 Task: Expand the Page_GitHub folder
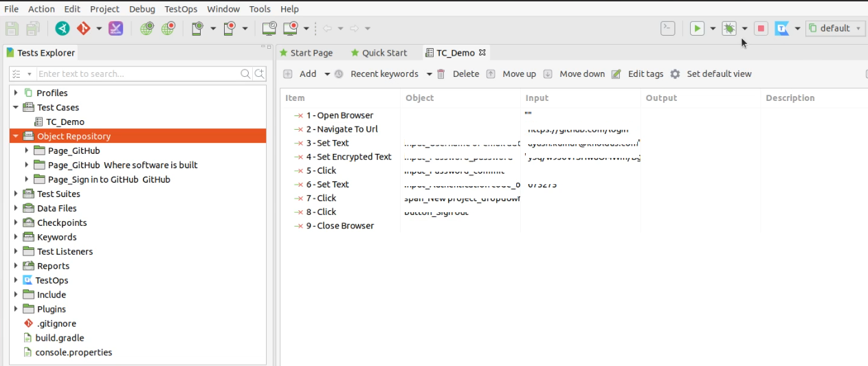(x=27, y=150)
